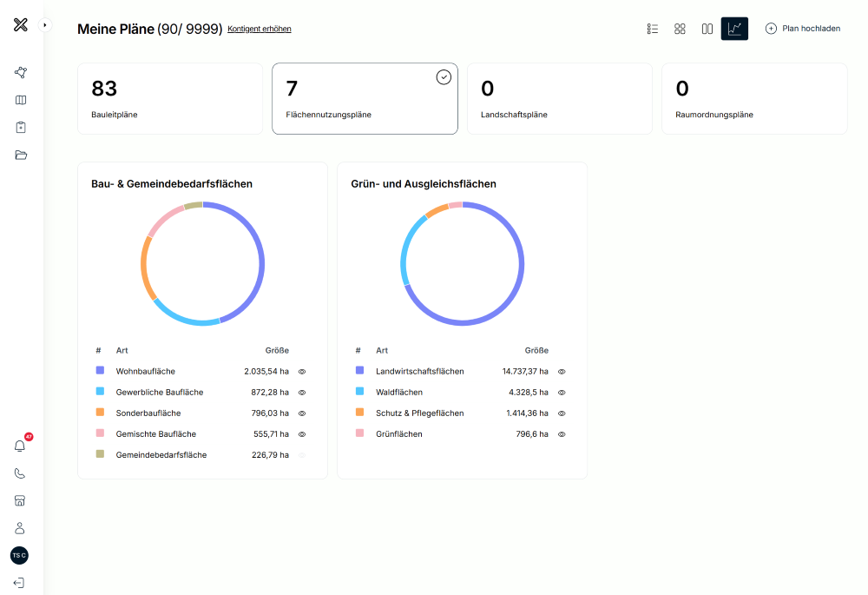Toggle visibility of Wohnbaufläche
This screenshot has height=595, width=868.
pos(302,372)
